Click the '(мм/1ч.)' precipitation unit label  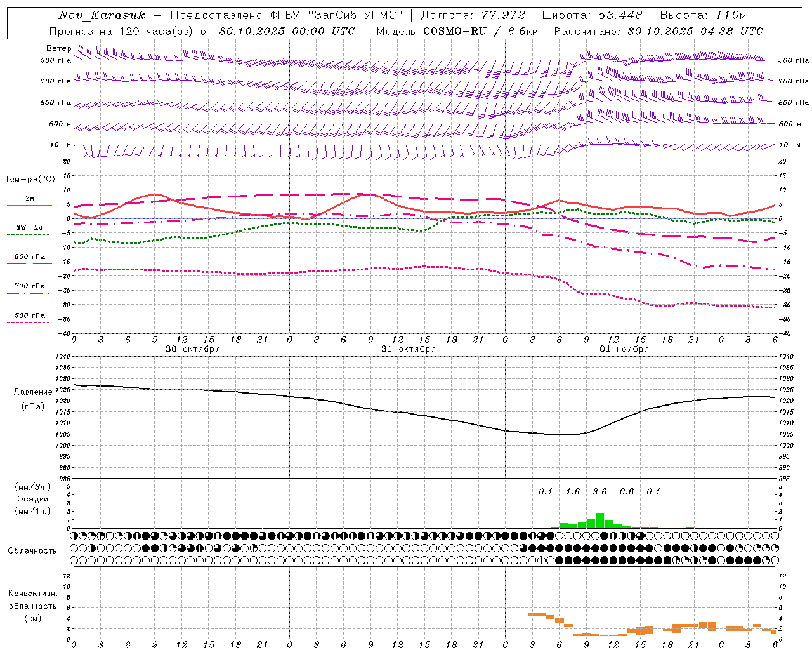pyautogui.click(x=33, y=511)
